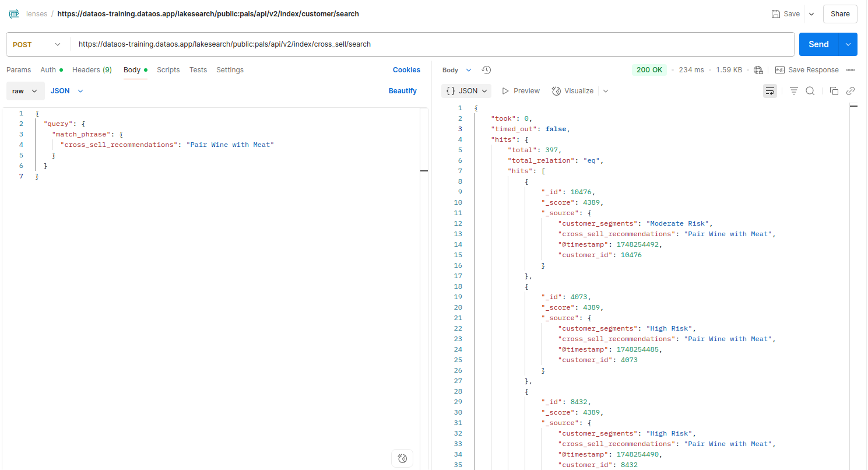Switch to the Scripts tab
This screenshot has height=470, width=868.
168,70
